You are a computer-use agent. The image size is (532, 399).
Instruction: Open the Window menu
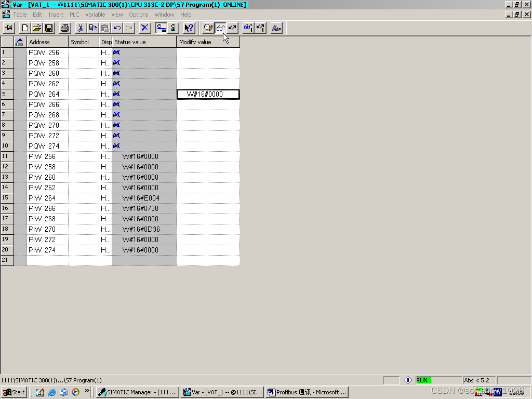164,15
